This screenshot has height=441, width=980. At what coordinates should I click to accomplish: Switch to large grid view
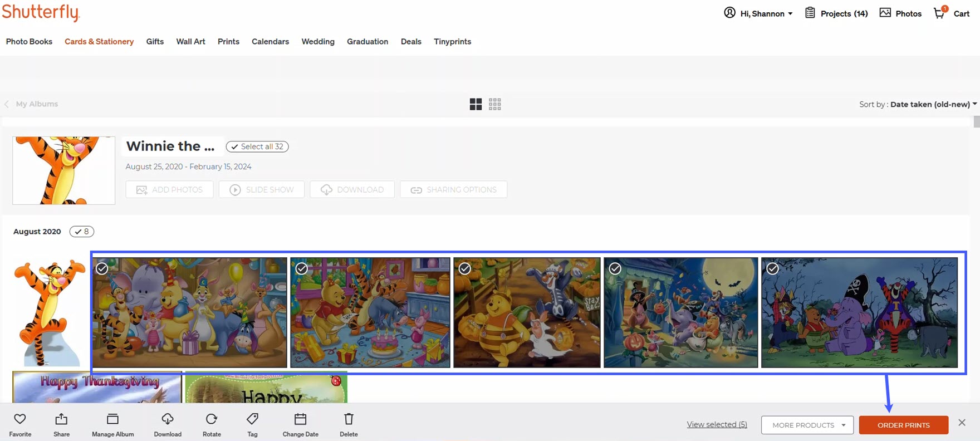point(476,104)
